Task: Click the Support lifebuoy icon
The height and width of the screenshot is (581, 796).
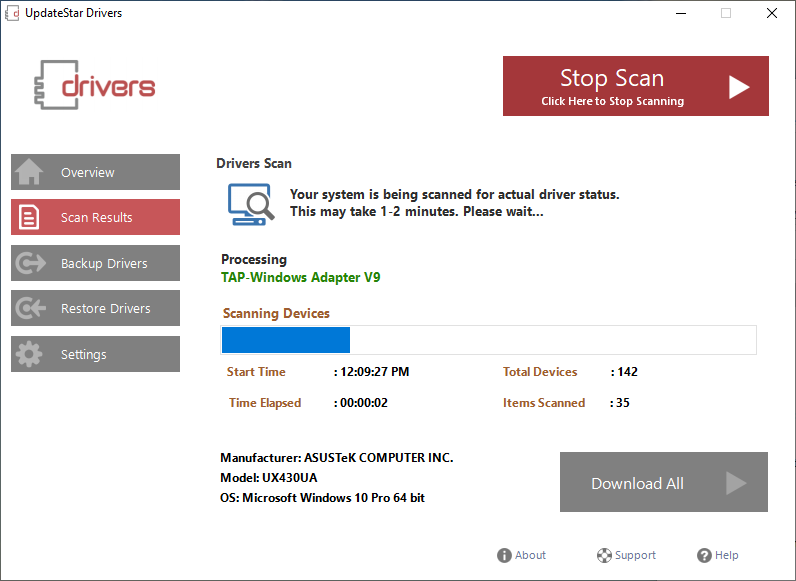Action: pos(604,555)
